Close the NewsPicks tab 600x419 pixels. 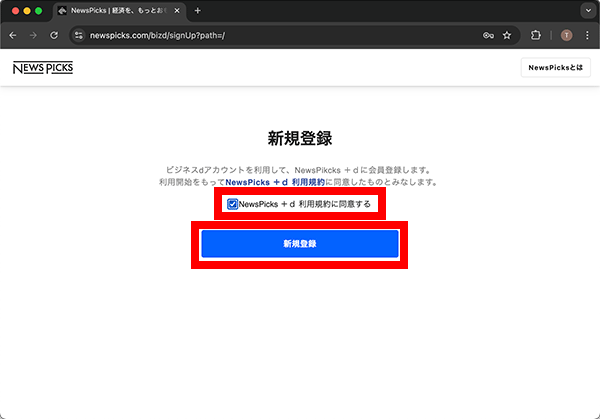[x=177, y=11]
